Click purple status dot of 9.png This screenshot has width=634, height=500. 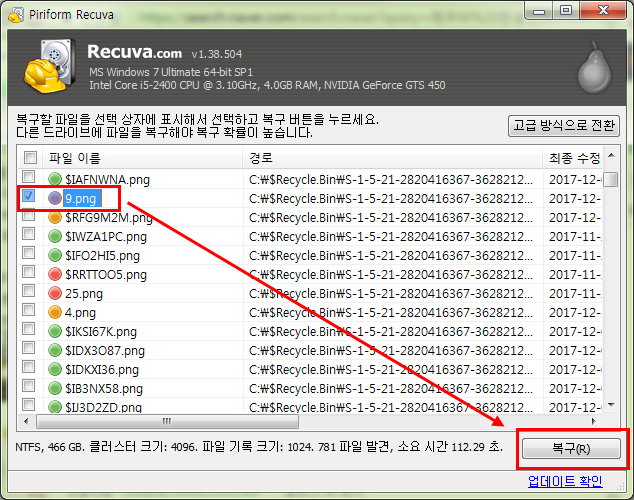[55, 198]
